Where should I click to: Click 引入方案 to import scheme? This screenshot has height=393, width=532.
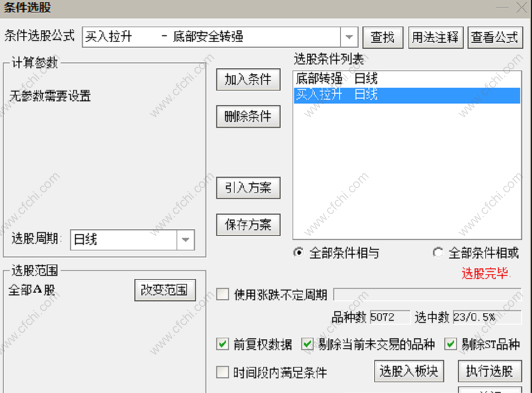(x=248, y=188)
